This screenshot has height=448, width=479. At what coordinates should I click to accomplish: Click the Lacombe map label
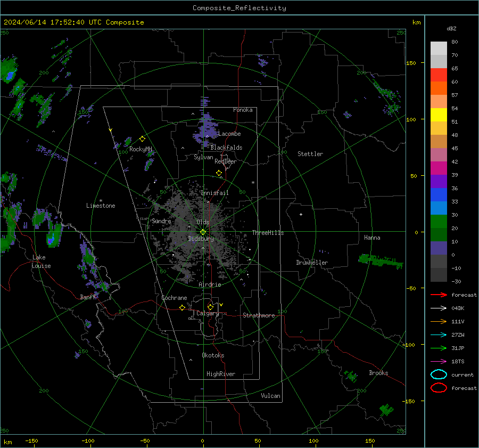click(x=229, y=134)
